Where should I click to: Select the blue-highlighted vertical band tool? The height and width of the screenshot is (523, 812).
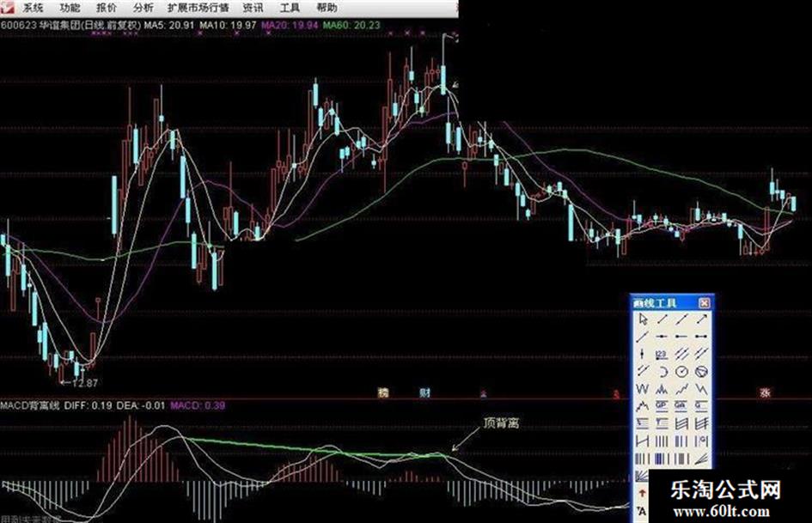(662, 459)
